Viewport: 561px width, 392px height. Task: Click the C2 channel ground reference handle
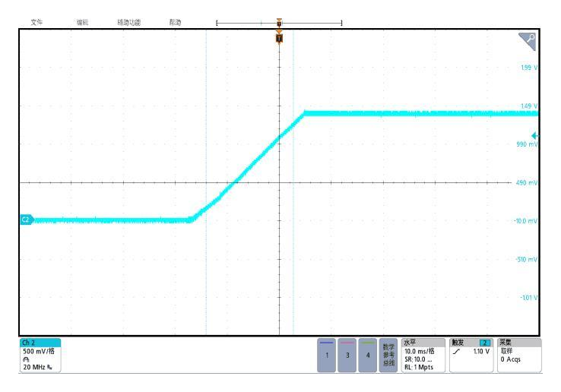click(x=27, y=220)
